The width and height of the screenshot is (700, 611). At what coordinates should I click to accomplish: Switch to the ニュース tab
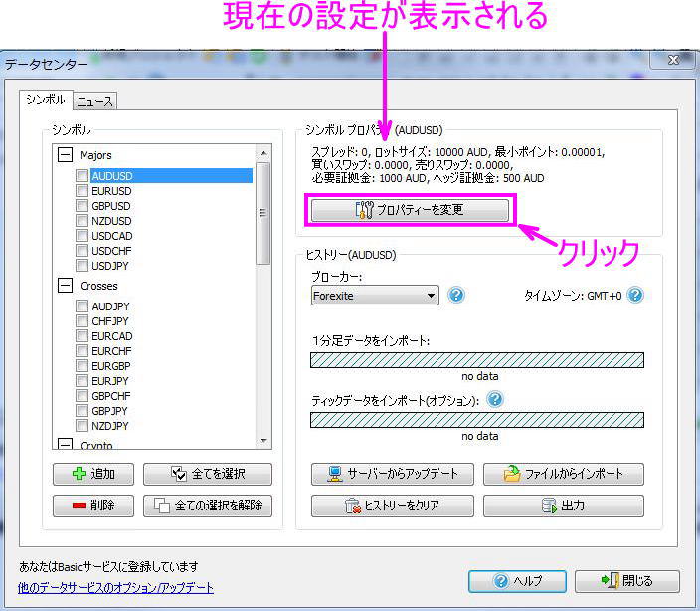click(94, 102)
